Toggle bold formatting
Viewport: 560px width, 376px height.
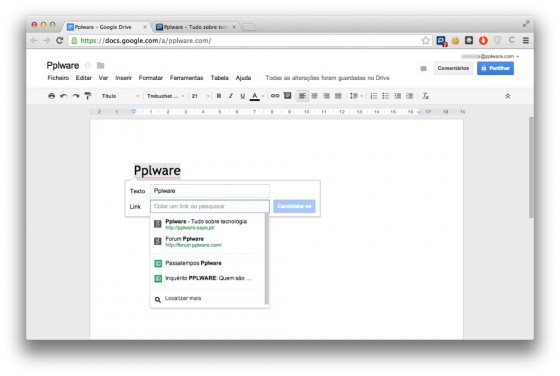point(219,96)
